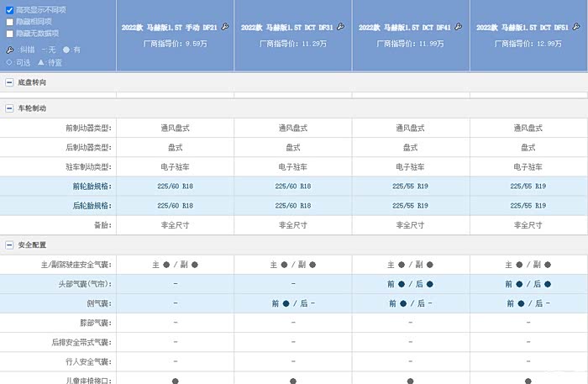This screenshot has width=588, height=384.
Task: Open the 2022款 马赫版1.5T DCT DF41 model link
Action: pos(405,28)
